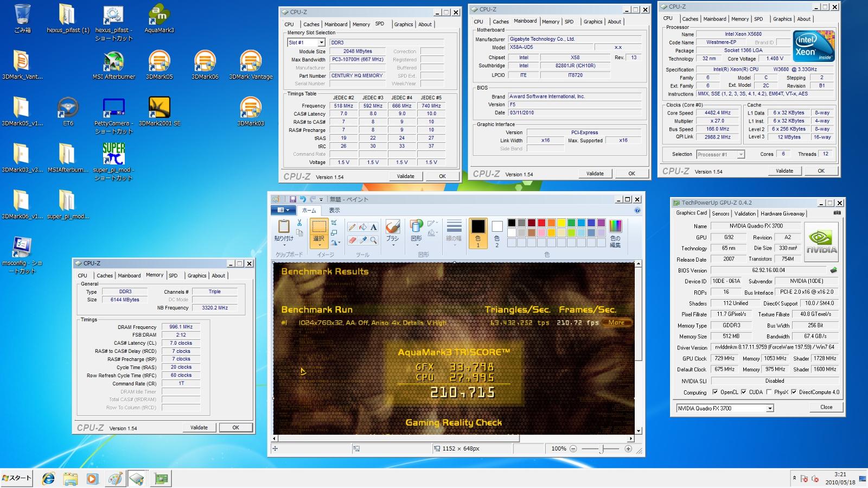
Task: Click the More button in AquaMark results
Action: click(x=616, y=322)
